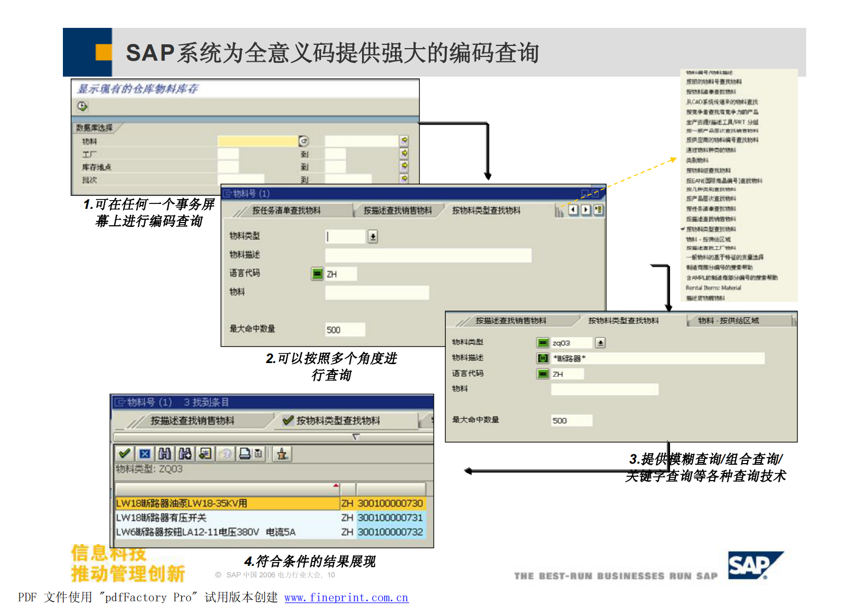Choose checked menu entry 按物料类型查找物料
The image size is (868, 614).
pyautogui.click(x=711, y=229)
